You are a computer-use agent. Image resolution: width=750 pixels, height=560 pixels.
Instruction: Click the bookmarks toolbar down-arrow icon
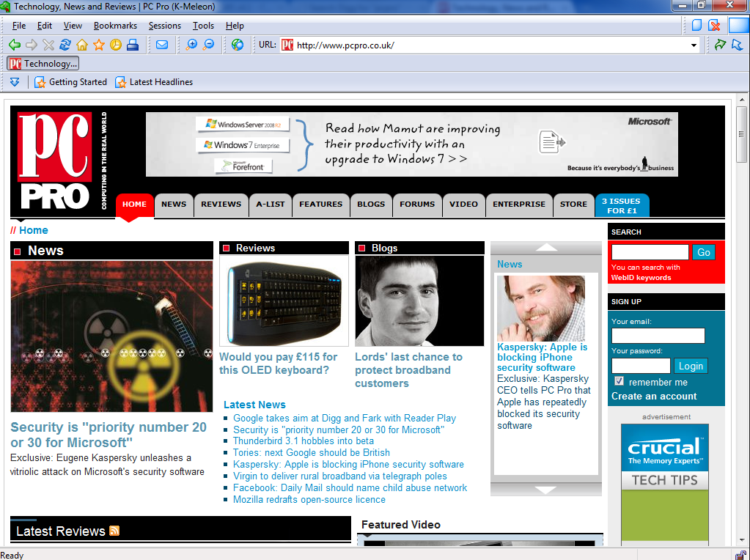point(15,82)
